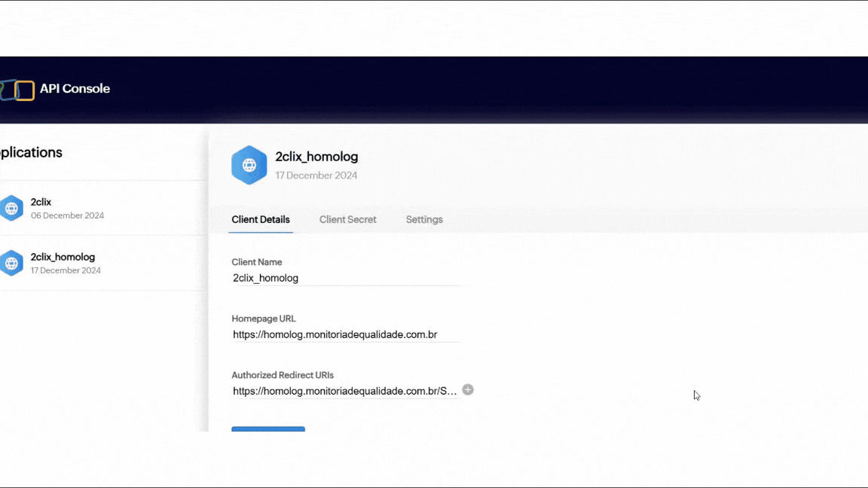The height and width of the screenshot is (488, 868).
Task: Click the 2clix_homolog heading in details panel
Action: click(x=316, y=157)
